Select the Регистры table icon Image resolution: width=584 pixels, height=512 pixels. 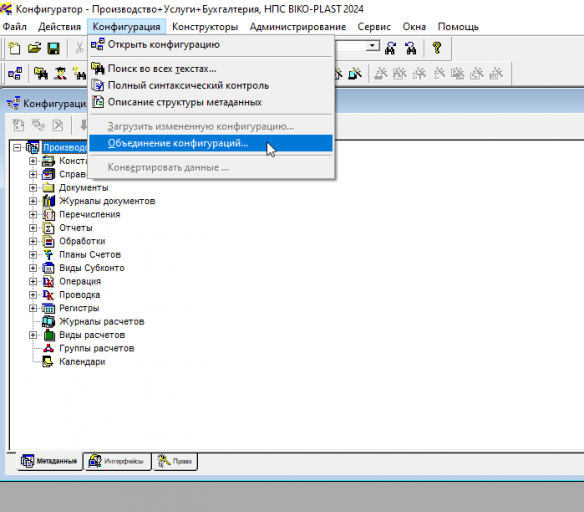click(x=48, y=308)
